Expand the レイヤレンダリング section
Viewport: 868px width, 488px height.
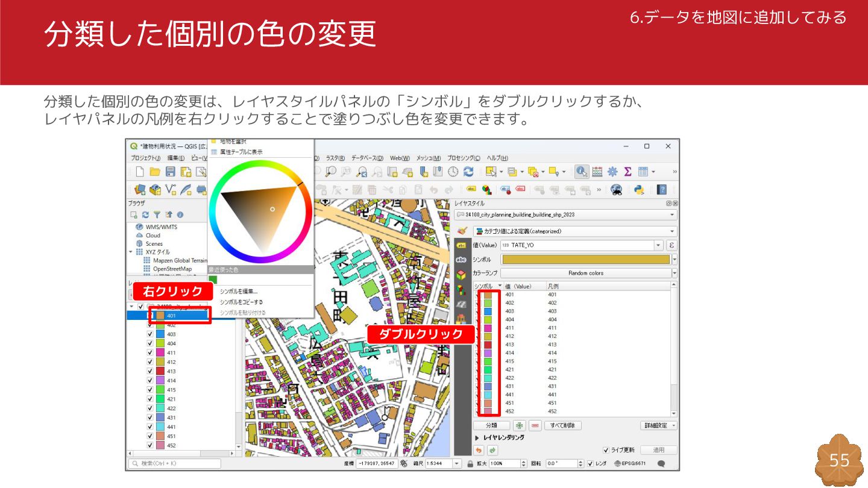pos(477,438)
